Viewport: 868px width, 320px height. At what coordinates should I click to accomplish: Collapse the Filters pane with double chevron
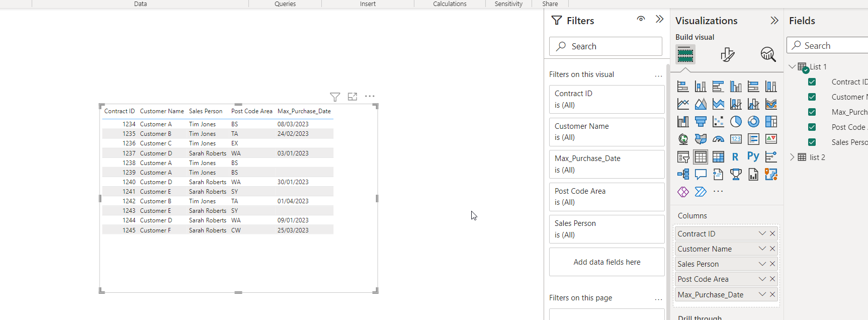click(660, 19)
